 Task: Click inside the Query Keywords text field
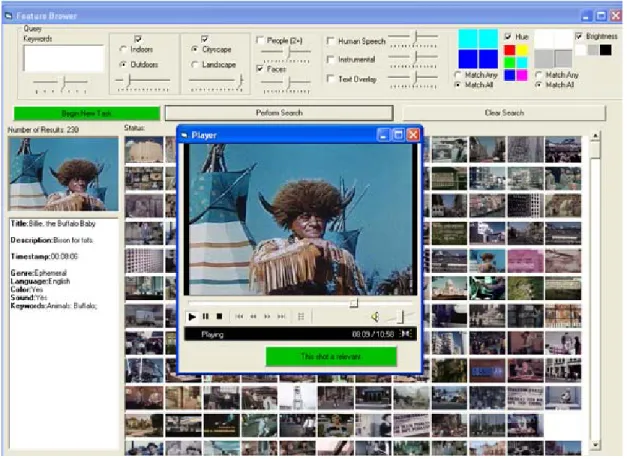tap(64, 58)
